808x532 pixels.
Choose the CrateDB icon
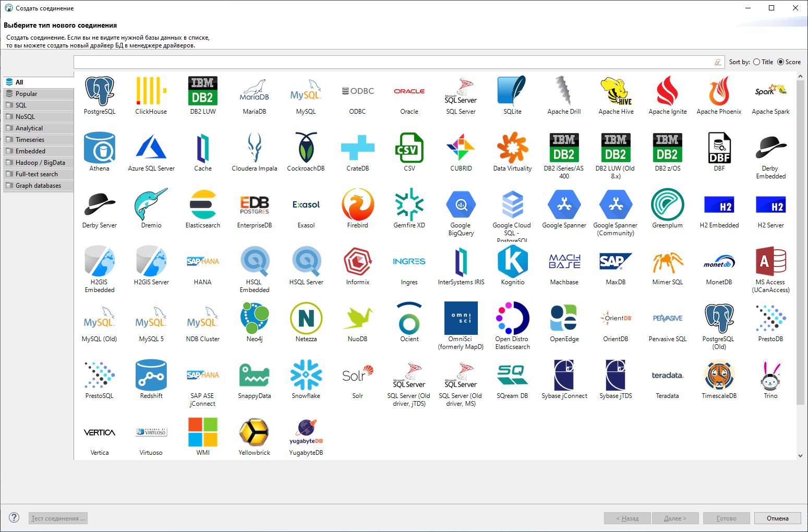click(358, 148)
